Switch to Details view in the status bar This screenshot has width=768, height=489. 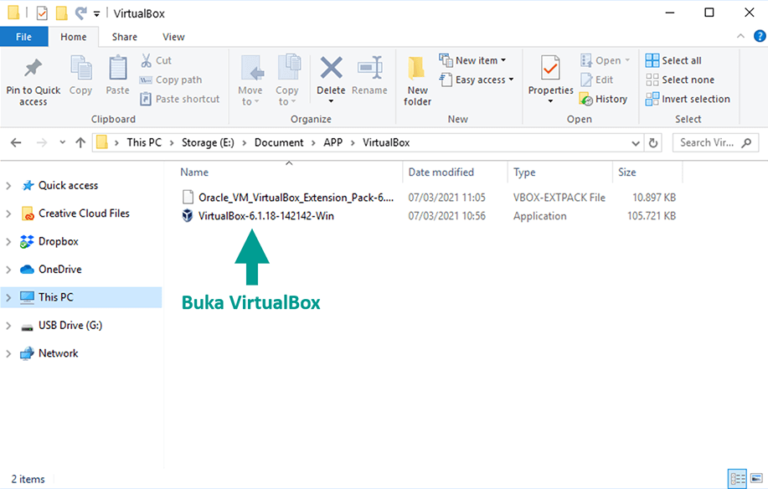[x=737, y=479]
